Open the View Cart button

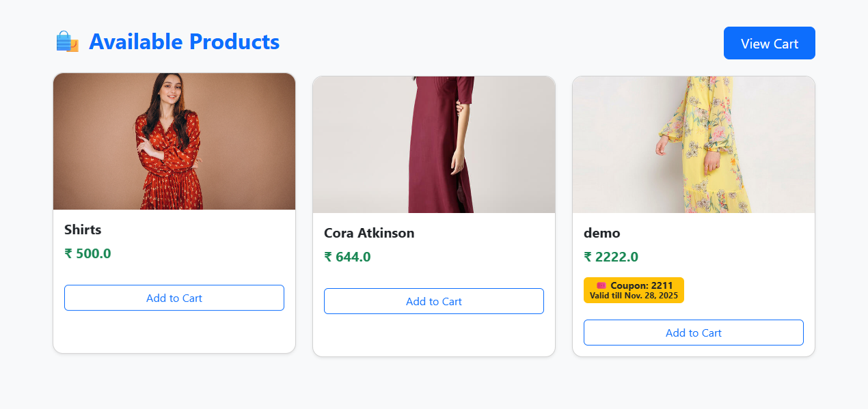coord(769,42)
